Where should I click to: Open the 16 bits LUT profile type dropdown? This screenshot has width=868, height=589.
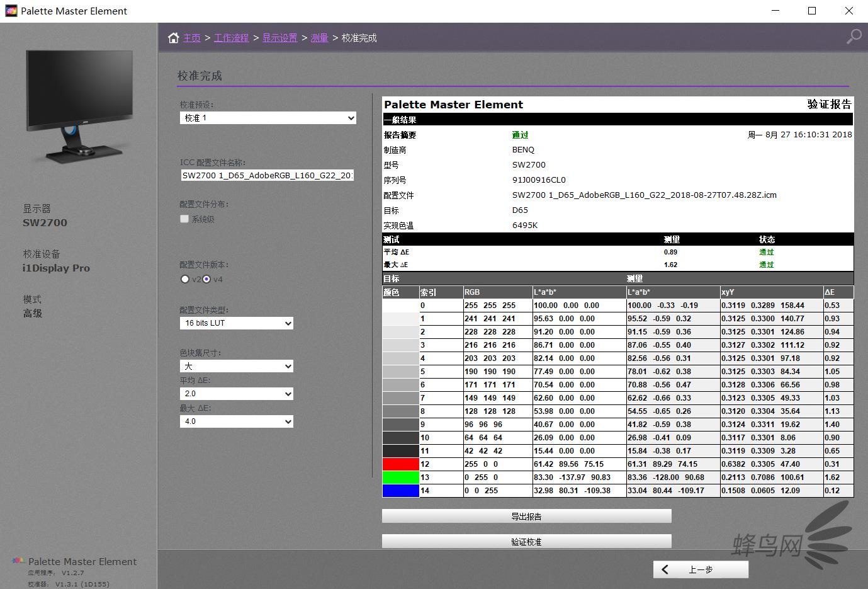pyautogui.click(x=237, y=323)
